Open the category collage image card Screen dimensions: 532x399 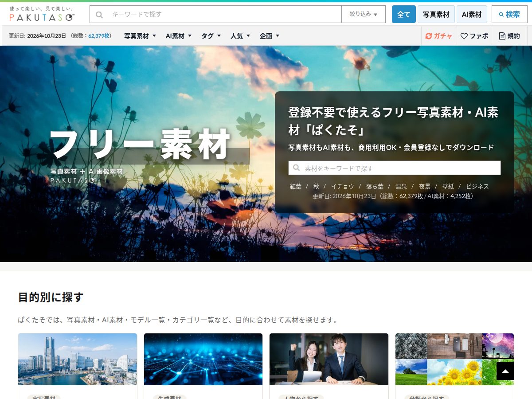pyautogui.click(x=454, y=359)
